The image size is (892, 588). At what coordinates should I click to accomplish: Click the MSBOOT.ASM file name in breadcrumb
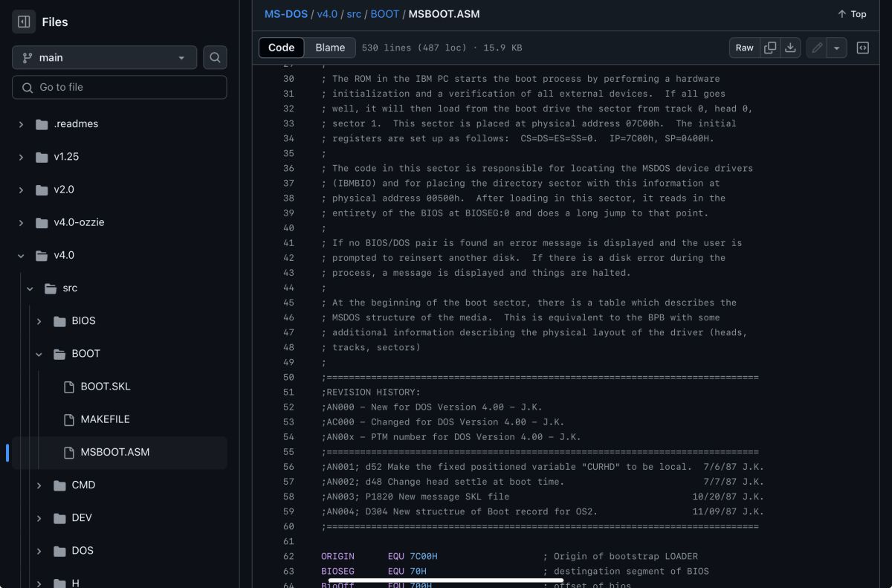[444, 14]
